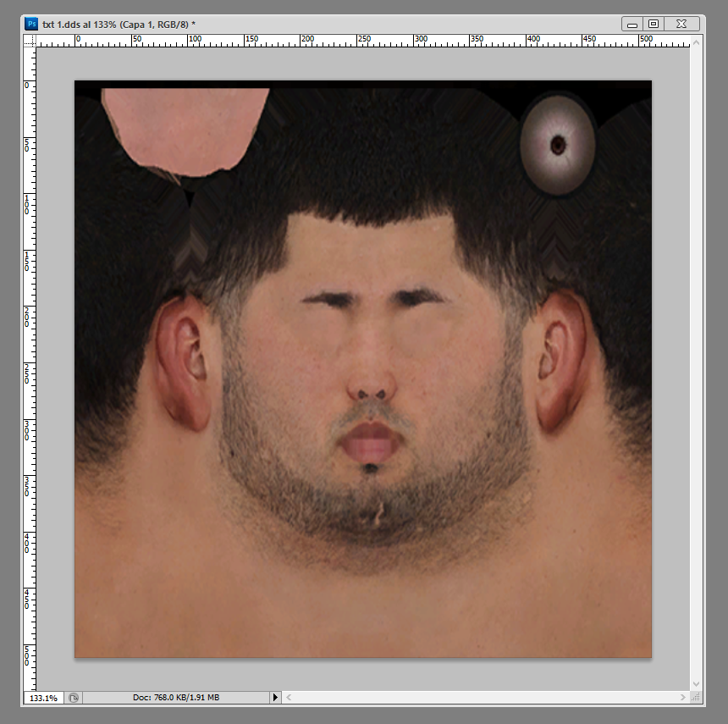This screenshot has height=724, width=728.
Task: Click the ruler origin corner box
Action: 30,41
